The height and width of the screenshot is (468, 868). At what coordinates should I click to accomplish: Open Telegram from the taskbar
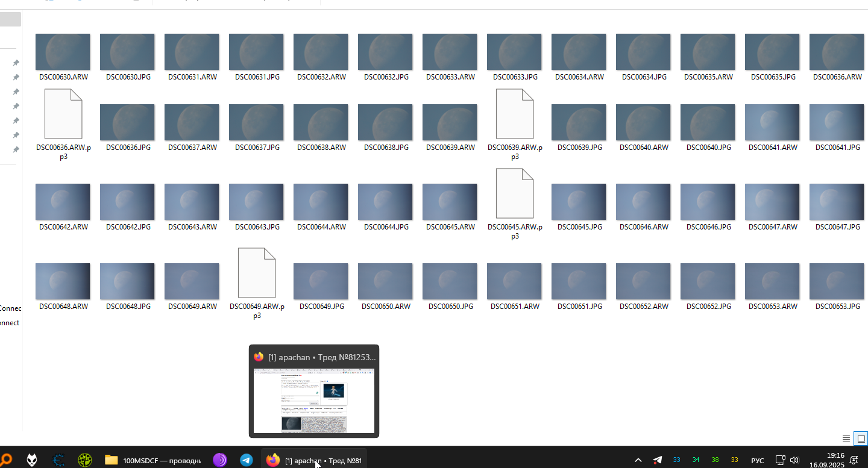click(247, 460)
